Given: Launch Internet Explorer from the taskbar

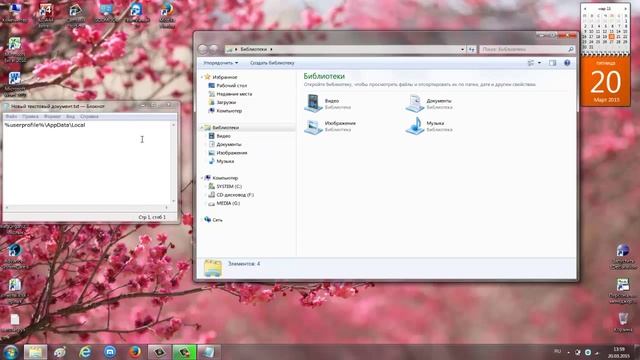Looking at the screenshot, I should click(85, 352).
